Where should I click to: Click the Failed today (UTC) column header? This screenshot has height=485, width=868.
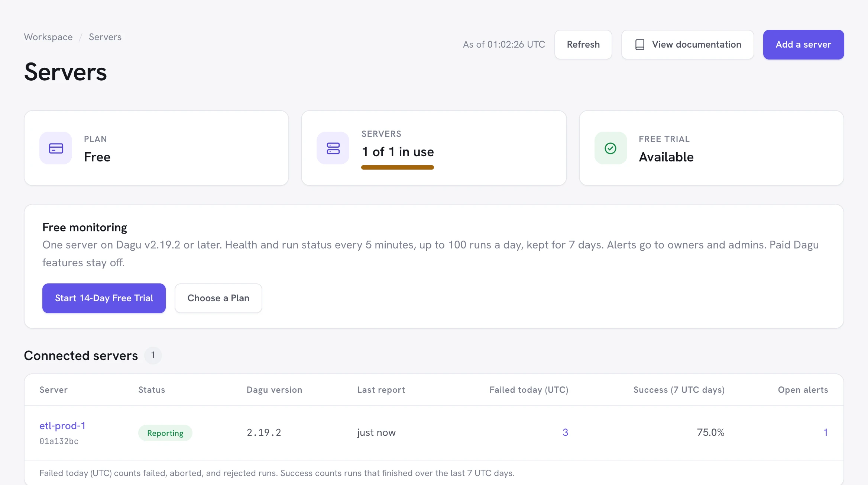click(529, 390)
